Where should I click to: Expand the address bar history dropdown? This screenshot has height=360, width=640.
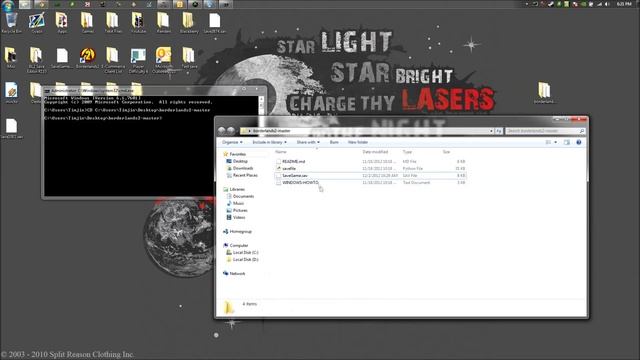(491, 131)
